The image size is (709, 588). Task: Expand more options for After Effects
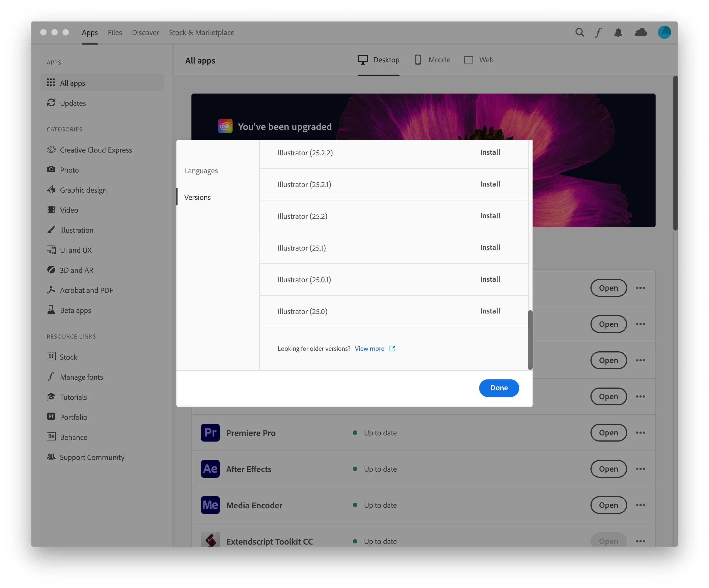640,469
